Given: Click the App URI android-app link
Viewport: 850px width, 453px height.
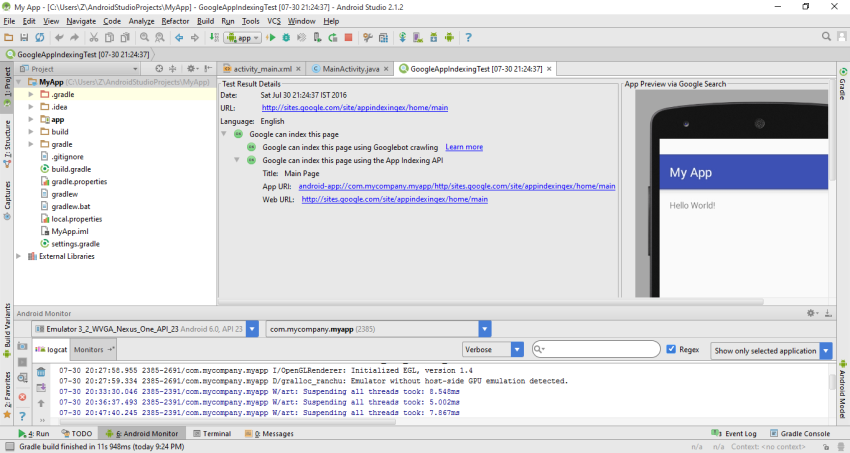Looking at the screenshot, I should [456, 186].
